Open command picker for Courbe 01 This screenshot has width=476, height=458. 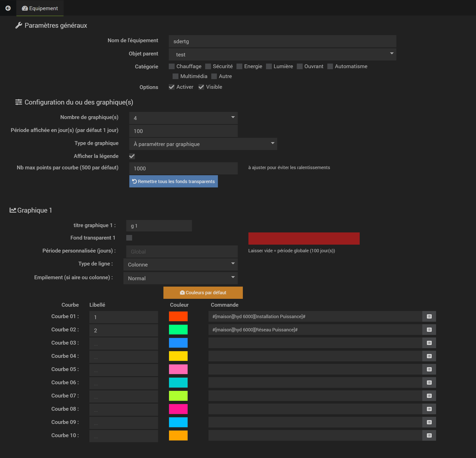pyautogui.click(x=429, y=316)
